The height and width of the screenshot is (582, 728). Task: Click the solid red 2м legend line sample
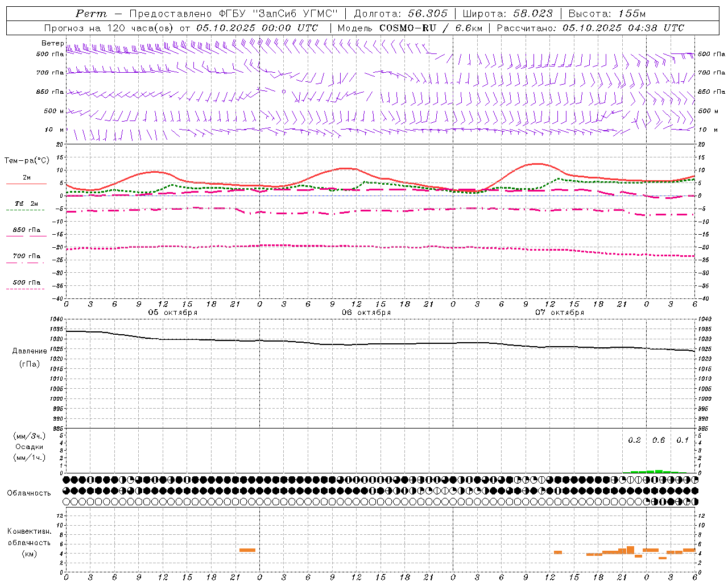coord(26,184)
